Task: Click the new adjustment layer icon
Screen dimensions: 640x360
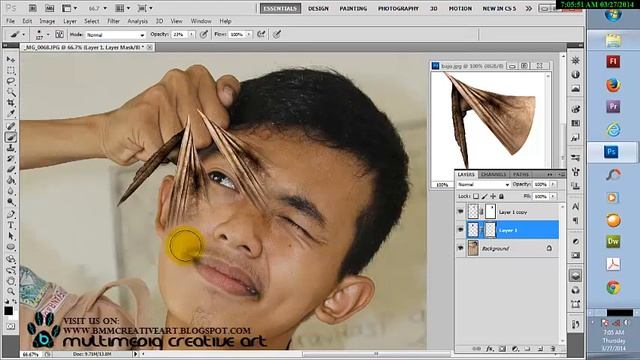Action: 515,349
